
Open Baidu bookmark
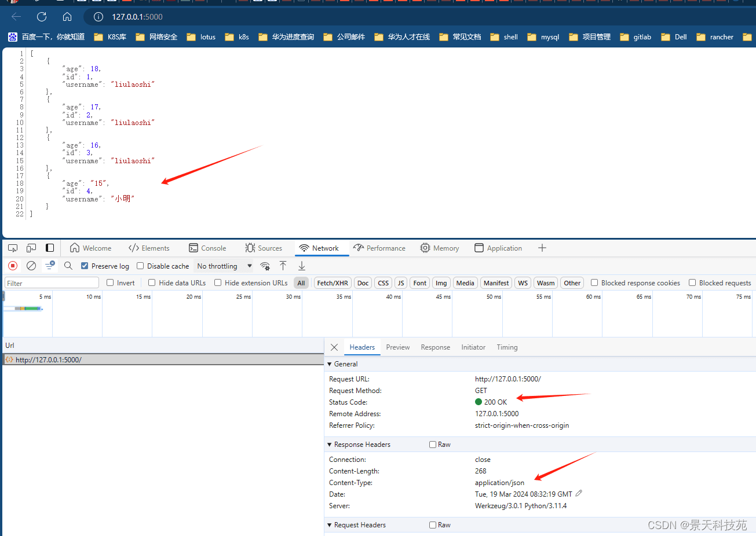46,37
